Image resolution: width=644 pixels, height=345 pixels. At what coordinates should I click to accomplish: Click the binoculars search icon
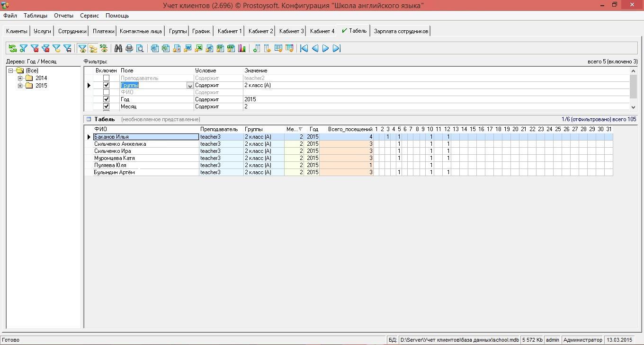pyautogui.click(x=118, y=48)
